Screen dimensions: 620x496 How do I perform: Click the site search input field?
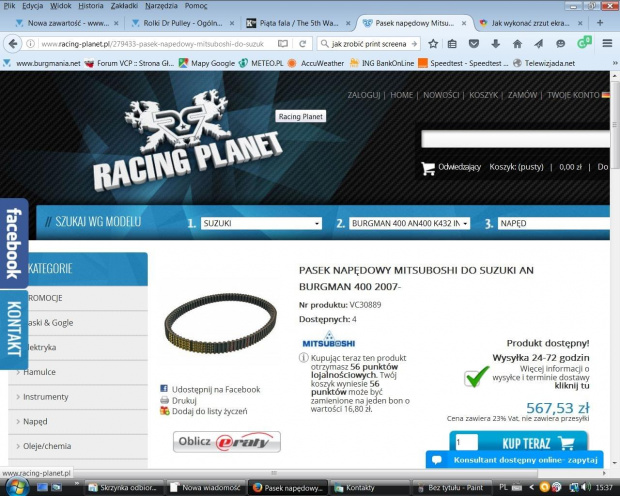pyautogui.click(x=515, y=139)
